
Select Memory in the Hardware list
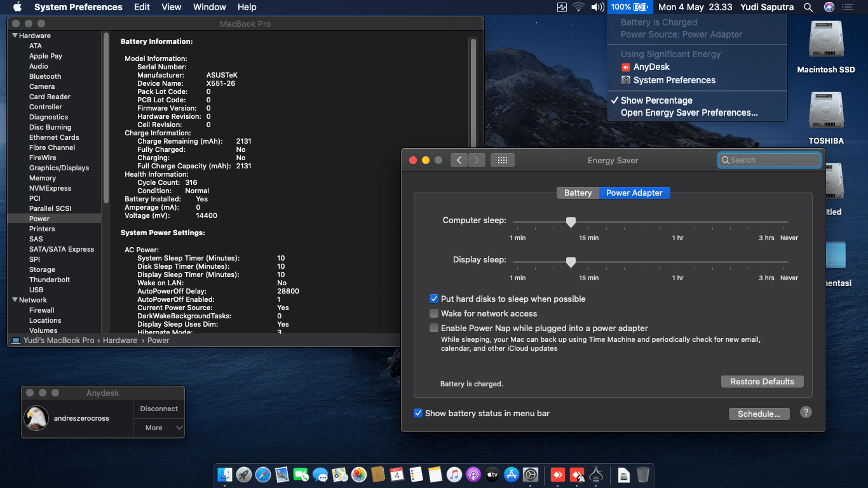[x=43, y=178]
